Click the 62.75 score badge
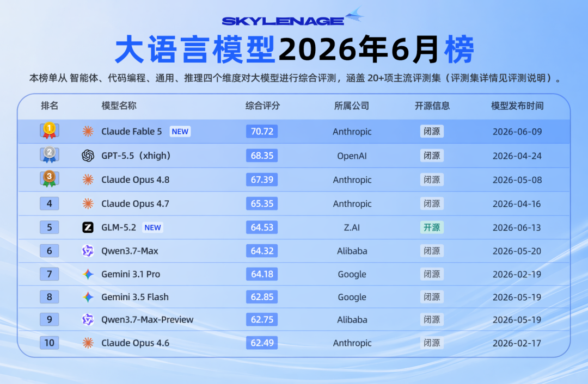588x384 pixels. tap(262, 320)
